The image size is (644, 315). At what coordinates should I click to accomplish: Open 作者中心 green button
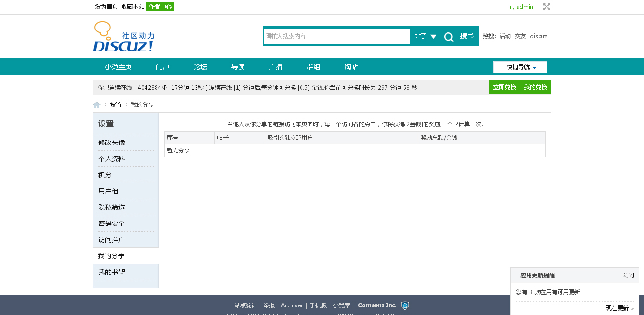pyautogui.click(x=160, y=7)
